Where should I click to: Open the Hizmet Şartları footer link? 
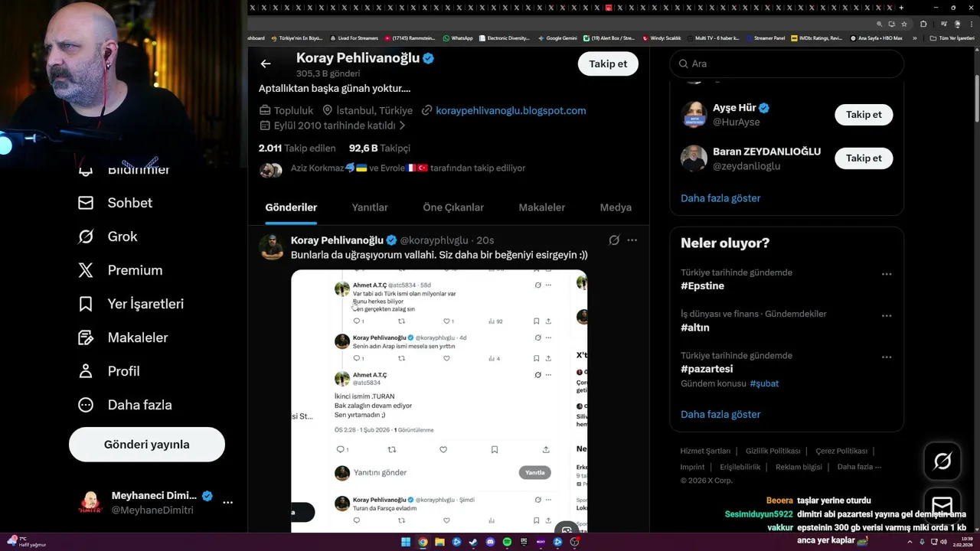coord(705,452)
